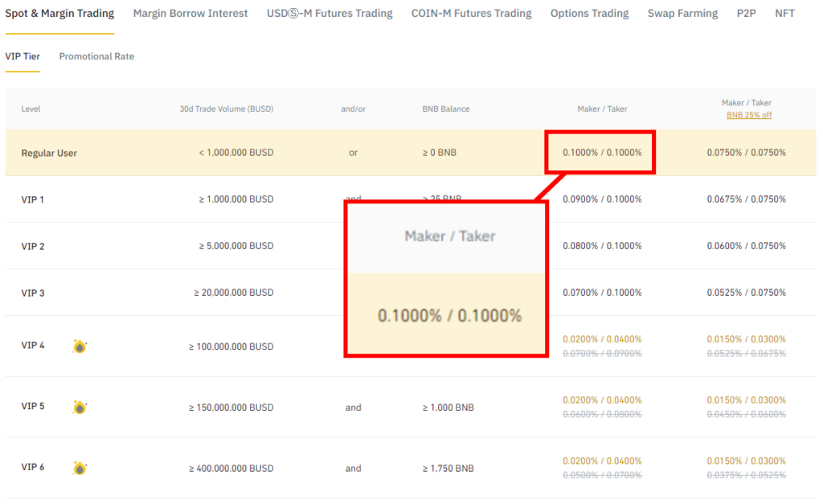Select the Options Trading tab
This screenshot has height=504, width=823.
pos(589,13)
